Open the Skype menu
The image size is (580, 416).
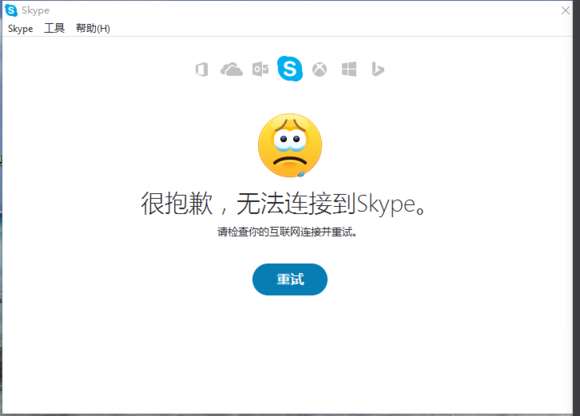pos(20,28)
